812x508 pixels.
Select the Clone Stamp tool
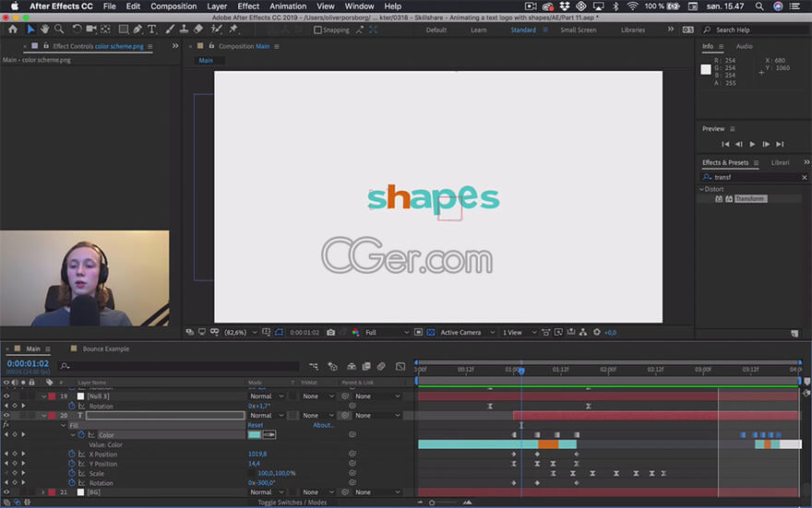pos(184,30)
